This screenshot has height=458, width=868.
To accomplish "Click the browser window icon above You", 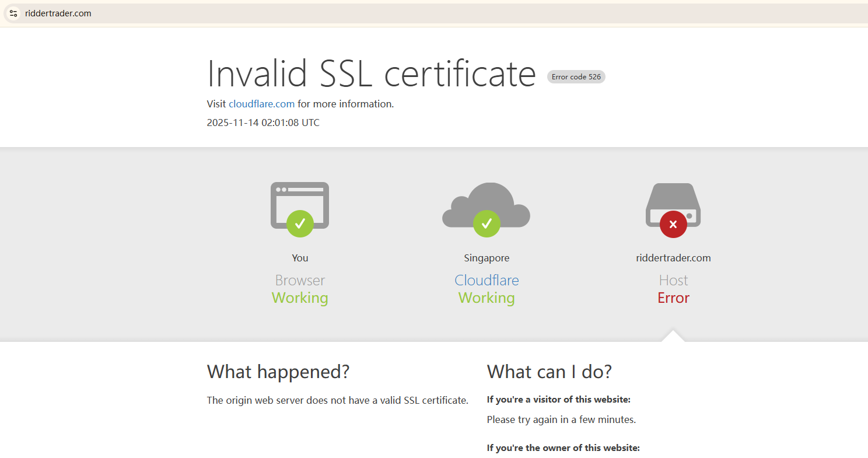I will coord(300,209).
